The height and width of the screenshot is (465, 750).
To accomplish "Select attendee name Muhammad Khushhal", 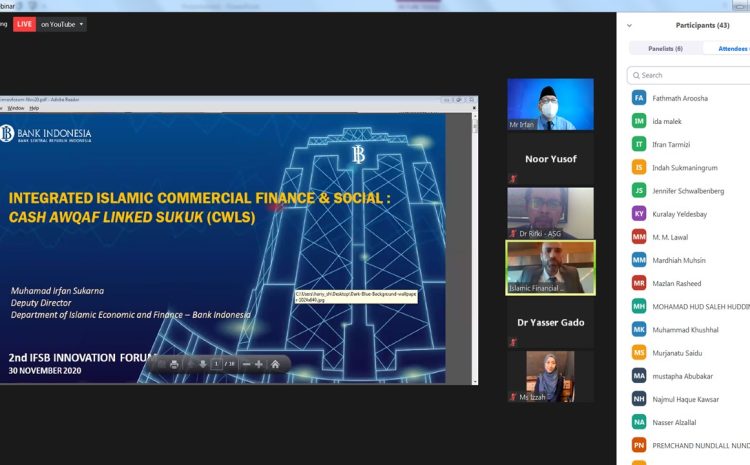I will coord(685,330).
